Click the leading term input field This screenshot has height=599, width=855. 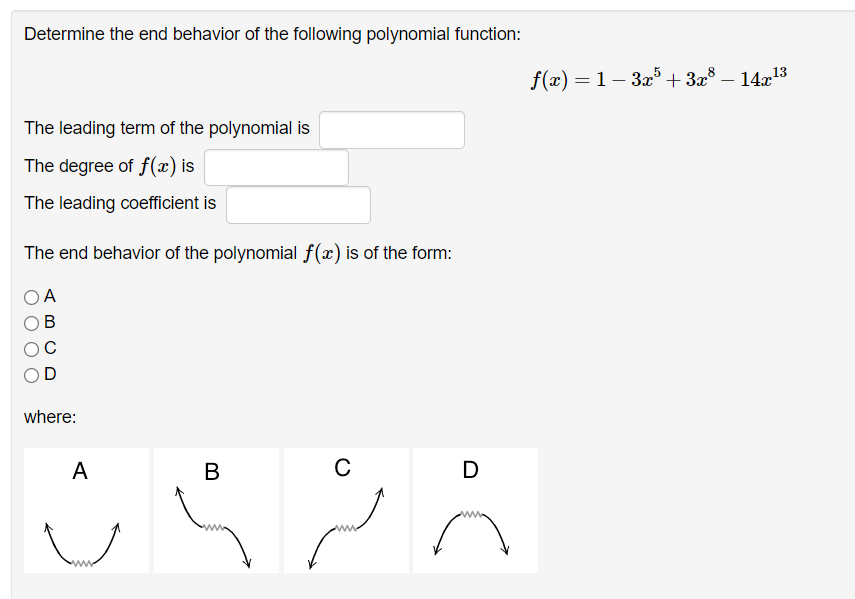click(x=391, y=129)
